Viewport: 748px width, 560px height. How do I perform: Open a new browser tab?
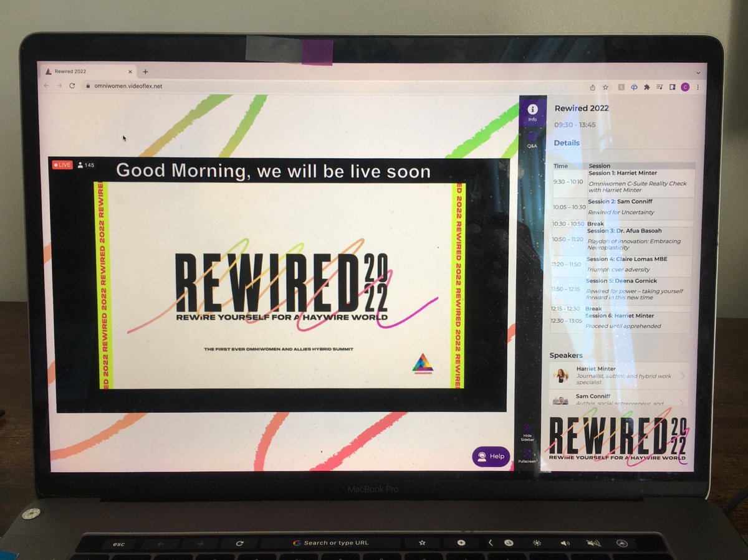(x=145, y=72)
